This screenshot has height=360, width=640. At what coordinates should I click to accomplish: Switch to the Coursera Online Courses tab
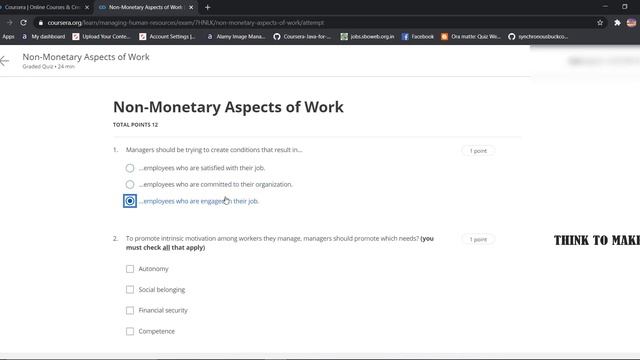(43, 7)
